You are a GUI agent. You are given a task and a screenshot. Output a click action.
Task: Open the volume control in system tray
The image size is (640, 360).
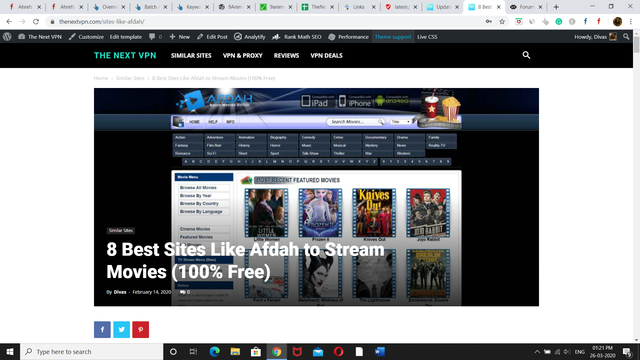(x=567, y=351)
